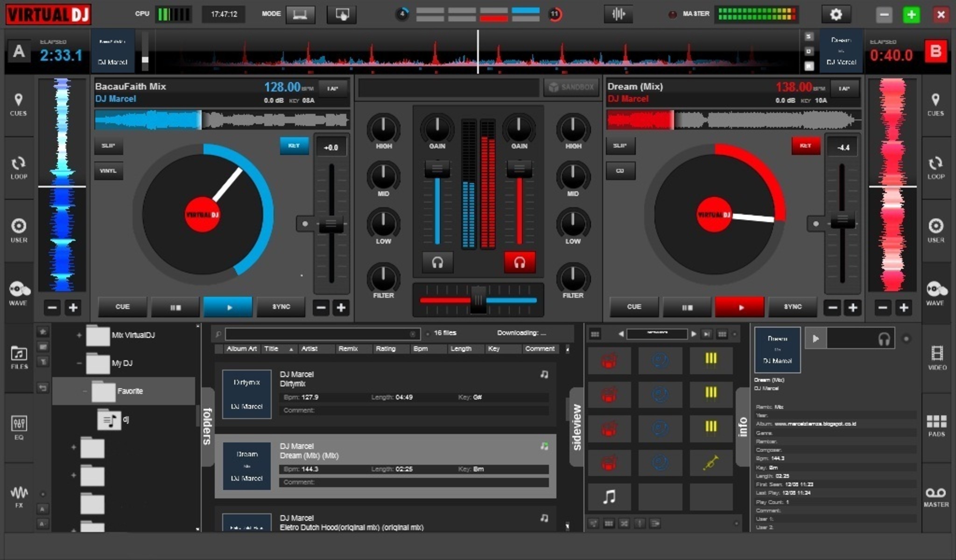Screen dimensions: 956x560
Task: Play deck A
Action: pyautogui.click(x=228, y=307)
